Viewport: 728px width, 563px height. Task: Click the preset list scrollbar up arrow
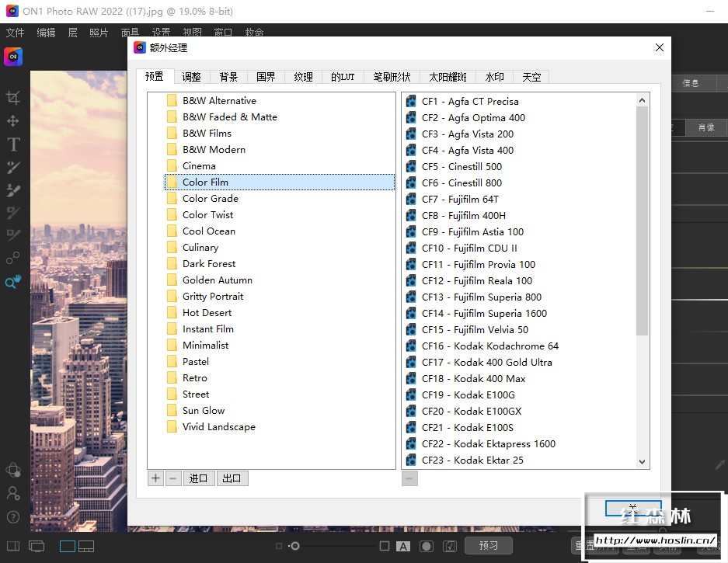tap(642, 100)
